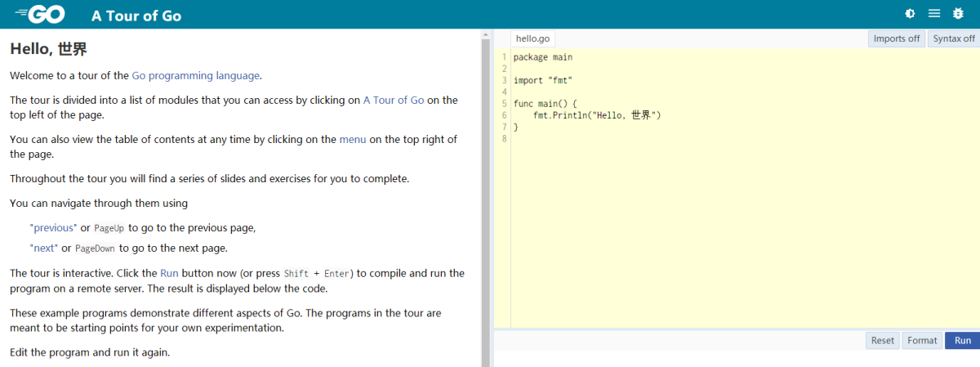980x367 pixels.
Task: Go to the "next" page link
Action: pos(43,248)
